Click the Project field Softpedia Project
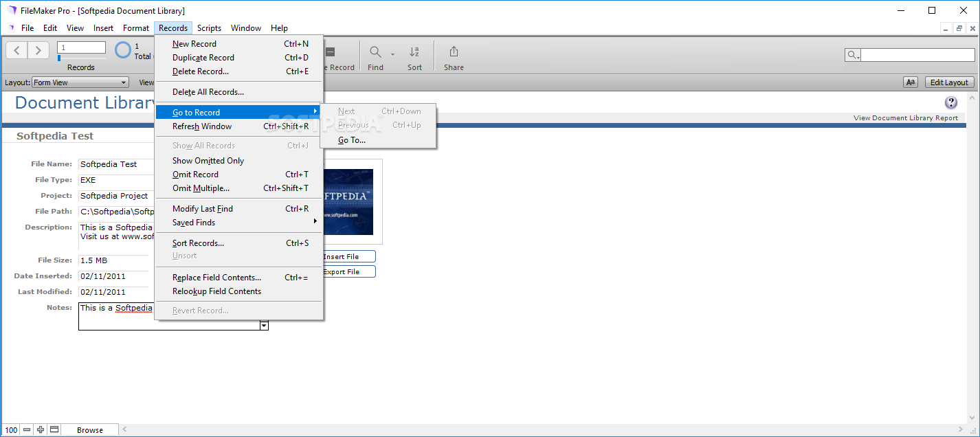980x437 pixels. click(x=116, y=196)
